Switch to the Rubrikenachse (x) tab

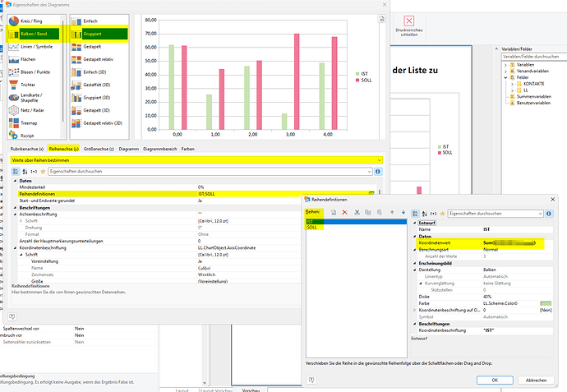[x=27, y=149]
